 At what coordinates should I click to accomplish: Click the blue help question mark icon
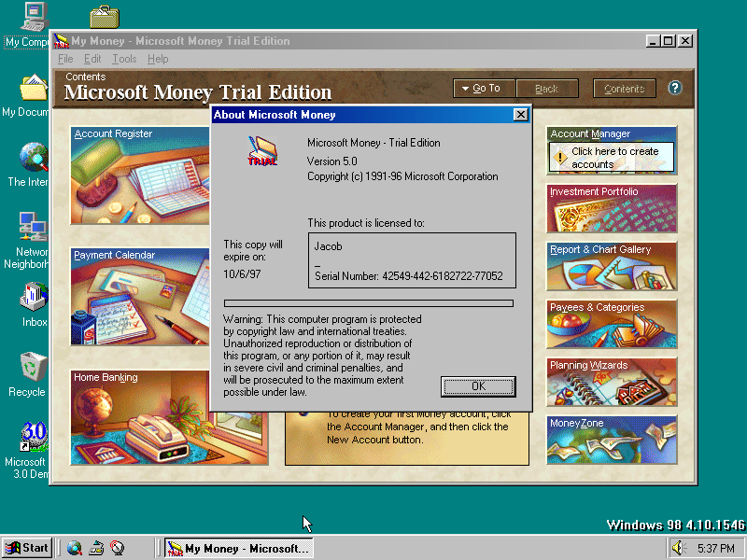click(x=674, y=88)
